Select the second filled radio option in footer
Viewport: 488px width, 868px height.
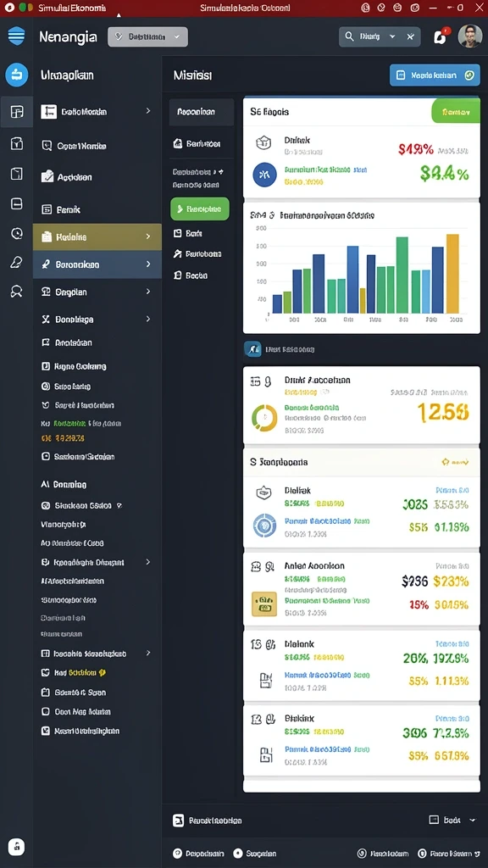pyautogui.click(x=238, y=854)
